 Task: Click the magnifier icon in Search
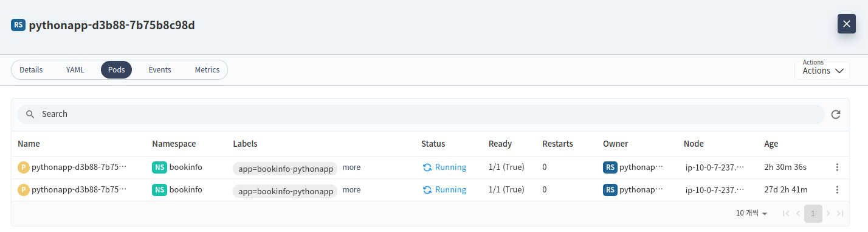point(30,114)
